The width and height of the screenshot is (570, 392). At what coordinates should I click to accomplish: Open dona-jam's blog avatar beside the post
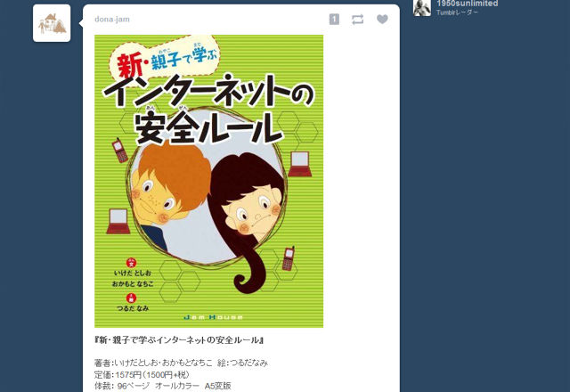coord(52,23)
